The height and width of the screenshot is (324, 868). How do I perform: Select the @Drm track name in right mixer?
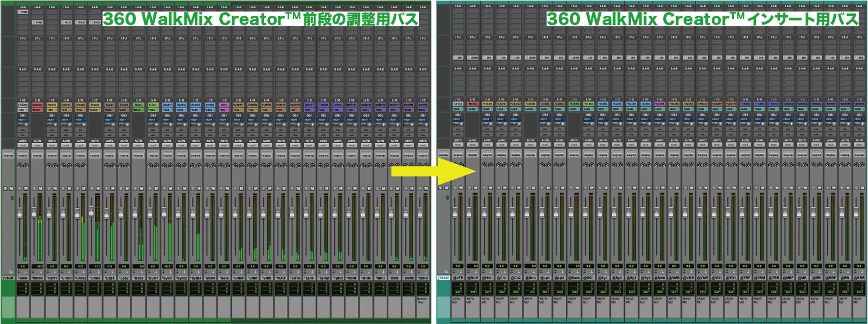click(x=530, y=278)
